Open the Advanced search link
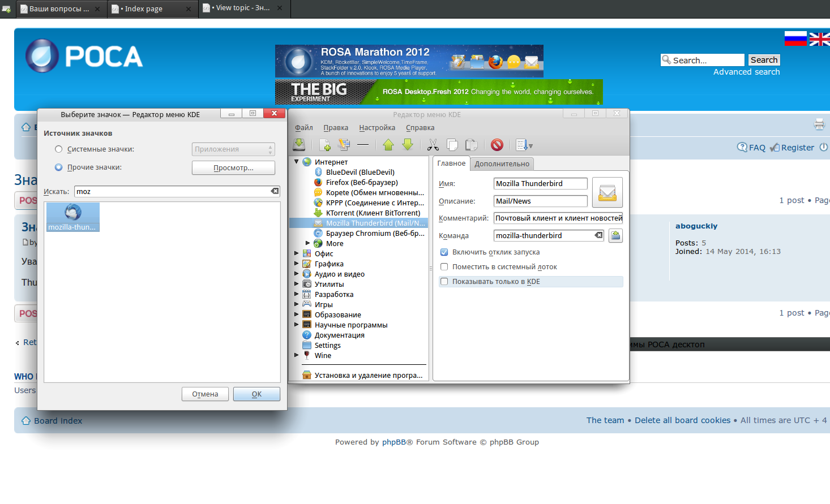The height and width of the screenshot is (504, 830). coord(747,72)
